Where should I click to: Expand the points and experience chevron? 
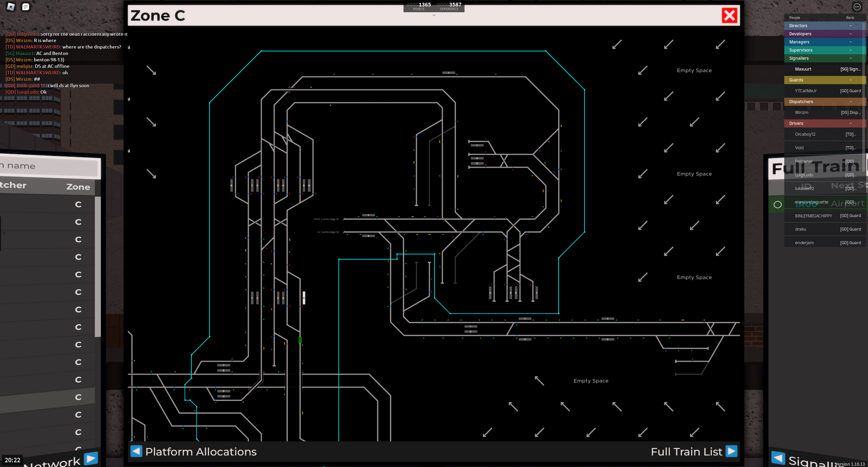434,15
